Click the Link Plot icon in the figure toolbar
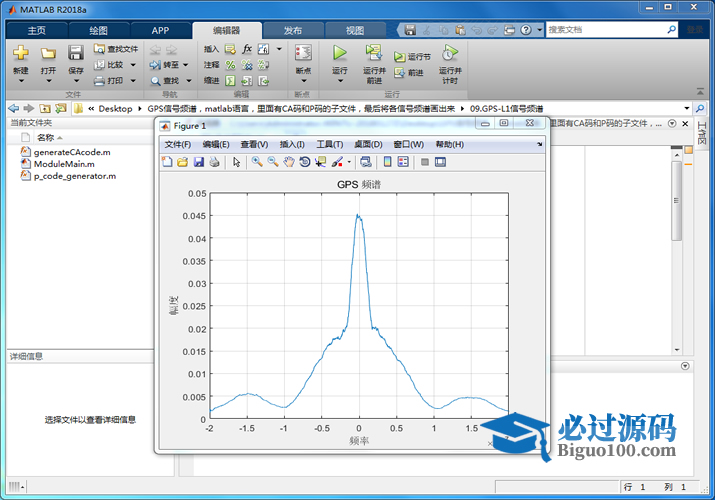The width and height of the screenshot is (715, 500). click(366, 162)
